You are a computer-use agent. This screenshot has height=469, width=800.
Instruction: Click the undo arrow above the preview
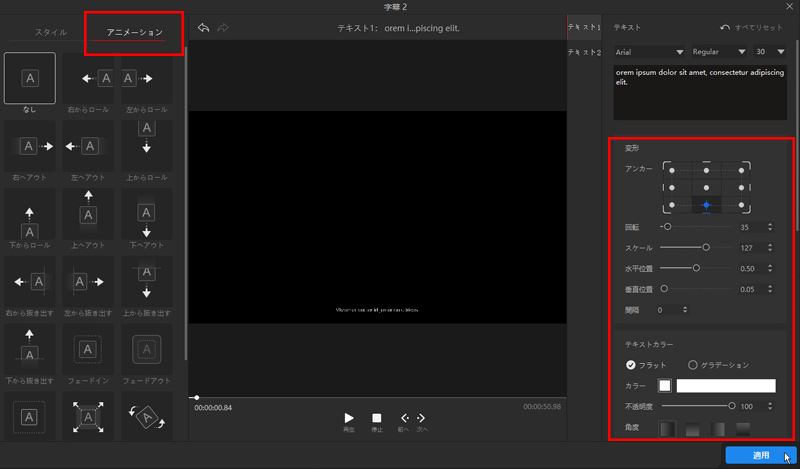pos(204,28)
